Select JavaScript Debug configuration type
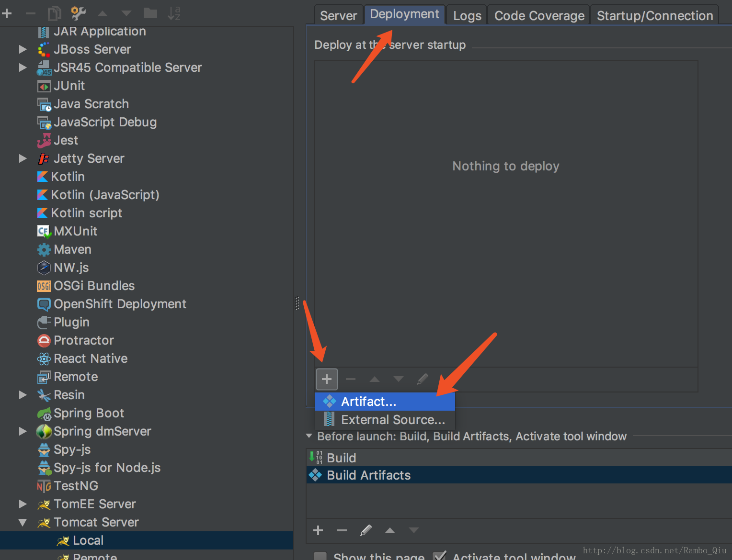Screen dimensions: 732x560 pyautogui.click(x=147, y=122)
